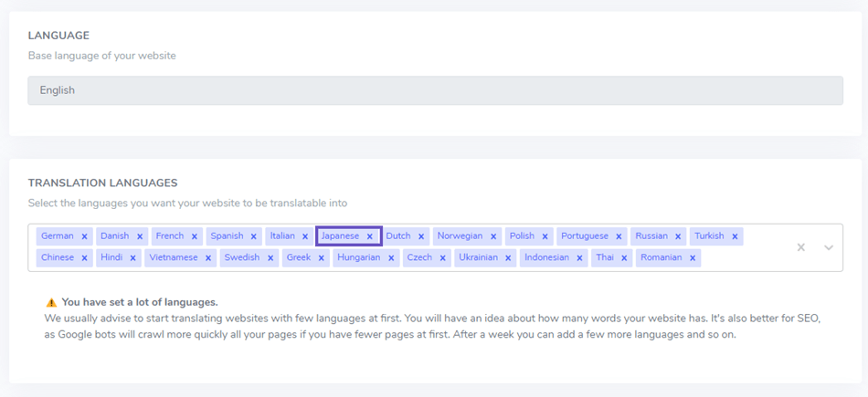Remove the Thai language tag

click(x=624, y=257)
